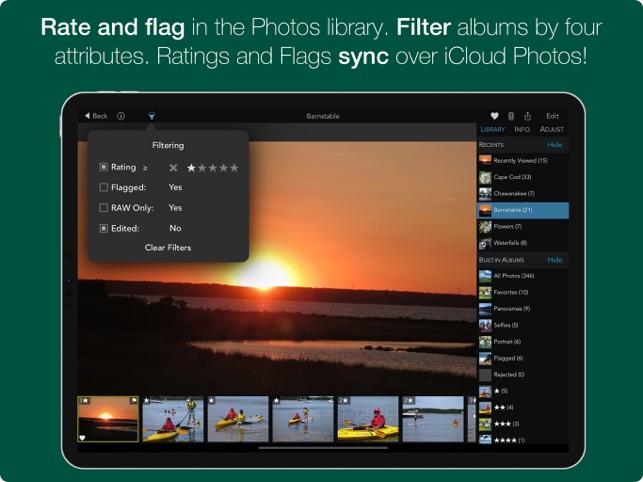This screenshot has width=643, height=482.
Task: Switch to the Info tab
Action: (522, 129)
